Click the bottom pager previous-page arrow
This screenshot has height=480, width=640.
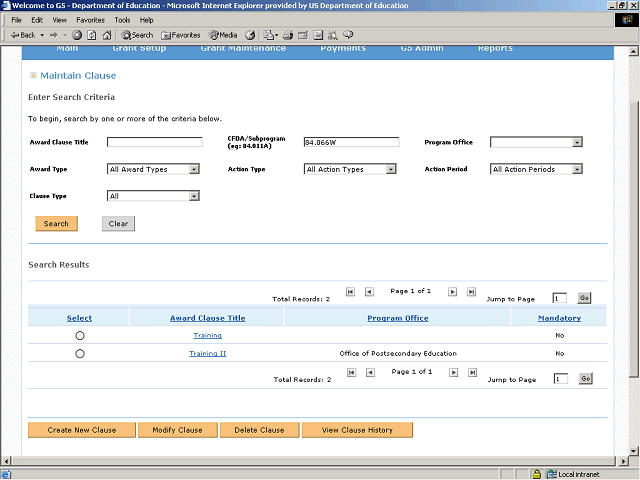tap(369, 373)
